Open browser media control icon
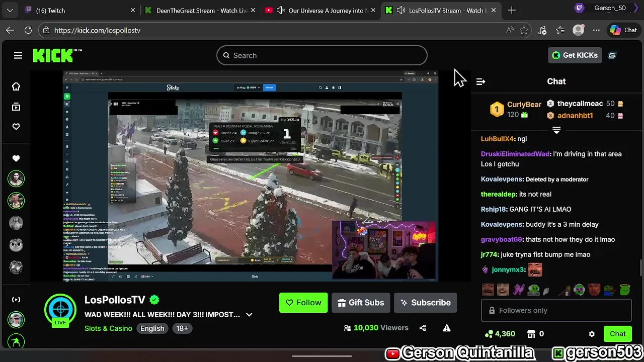644x362 pixels. [x=542, y=30]
